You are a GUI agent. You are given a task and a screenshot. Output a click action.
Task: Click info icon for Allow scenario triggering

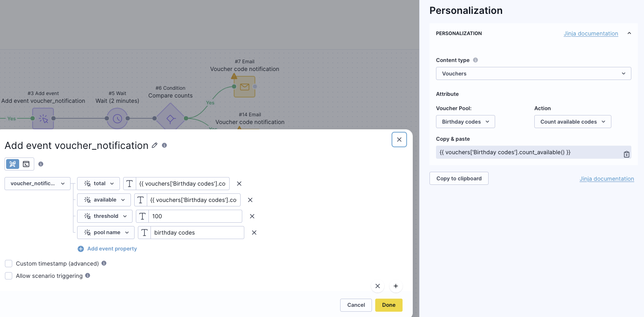tap(88, 275)
